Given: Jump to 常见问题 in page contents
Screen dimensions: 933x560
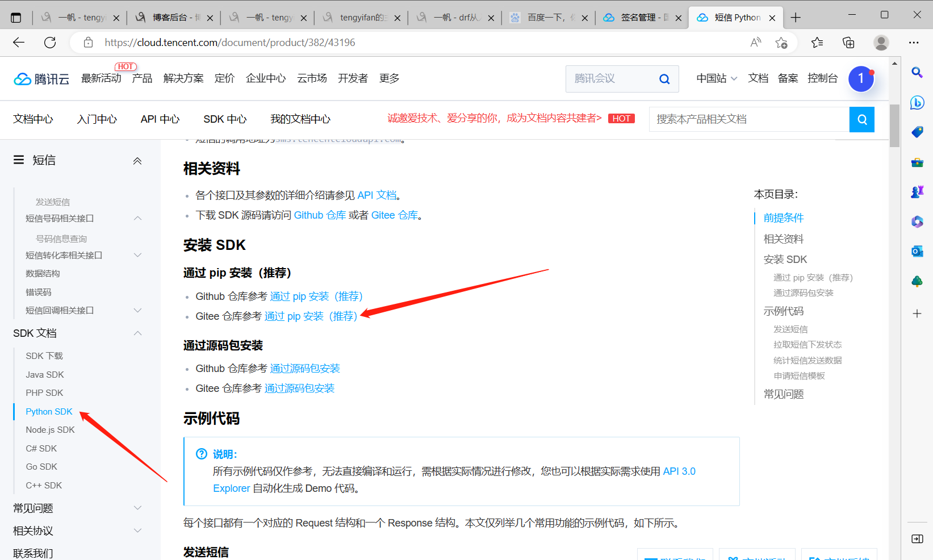Looking at the screenshot, I should coord(784,394).
